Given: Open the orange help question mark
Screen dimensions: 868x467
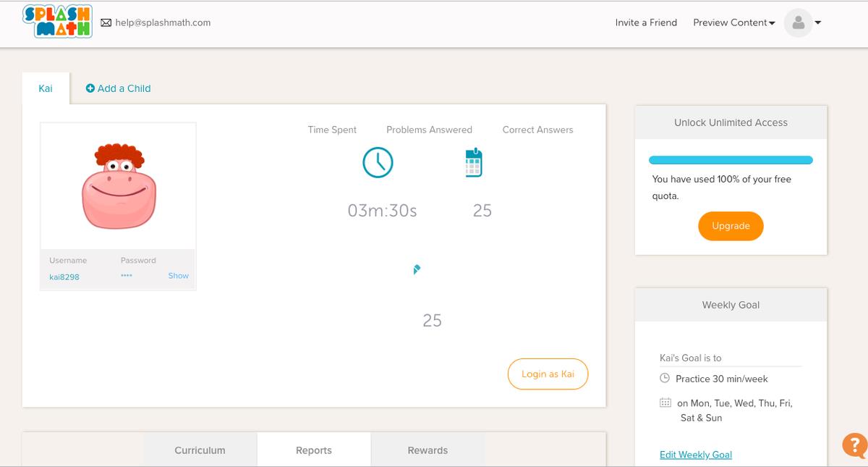Looking at the screenshot, I should 855,444.
